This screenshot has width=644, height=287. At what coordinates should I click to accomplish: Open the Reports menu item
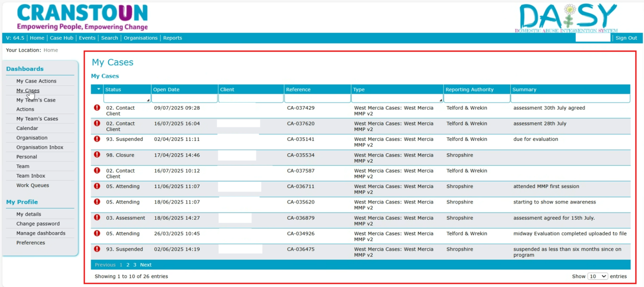[172, 38]
